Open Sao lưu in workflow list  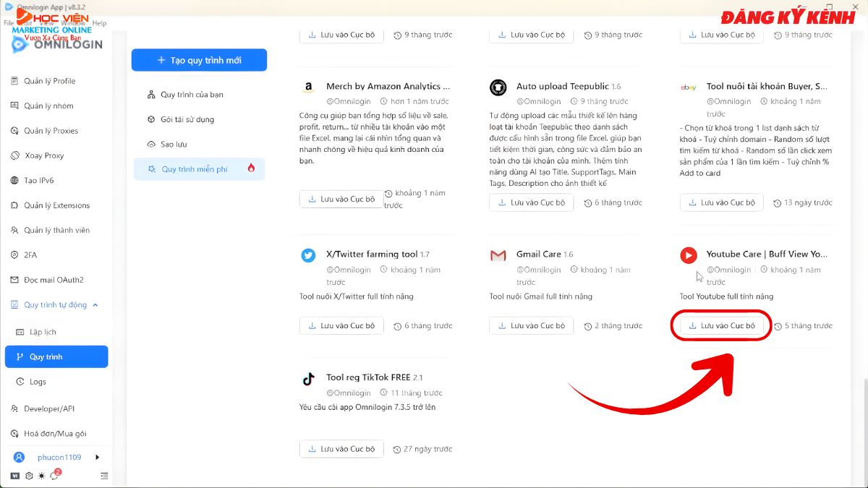[174, 145]
